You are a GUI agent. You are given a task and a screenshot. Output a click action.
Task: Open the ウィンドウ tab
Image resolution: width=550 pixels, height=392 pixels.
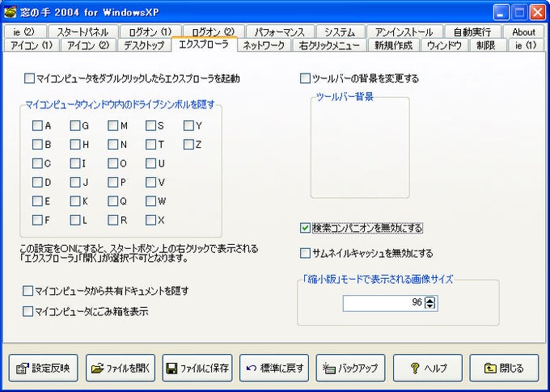click(444, 45)
